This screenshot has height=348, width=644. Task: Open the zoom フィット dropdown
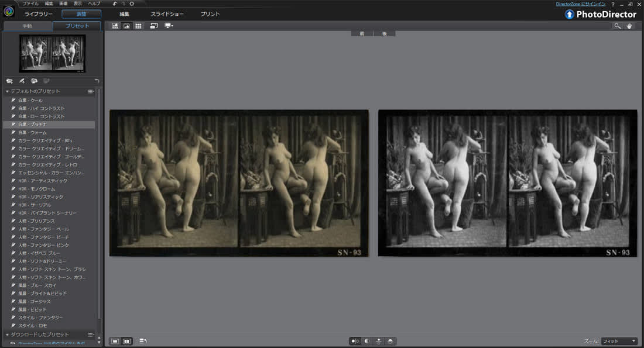(619, 341)
